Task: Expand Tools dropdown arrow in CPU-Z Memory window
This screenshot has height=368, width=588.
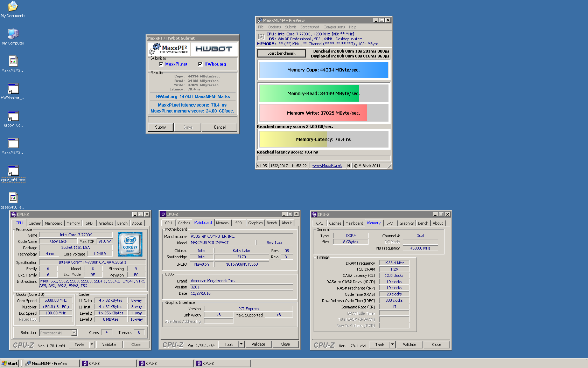Action: tap(392, 345)
